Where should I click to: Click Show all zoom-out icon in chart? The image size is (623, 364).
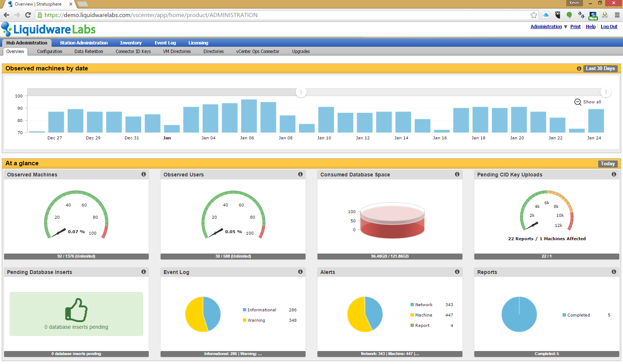point(578,102)
